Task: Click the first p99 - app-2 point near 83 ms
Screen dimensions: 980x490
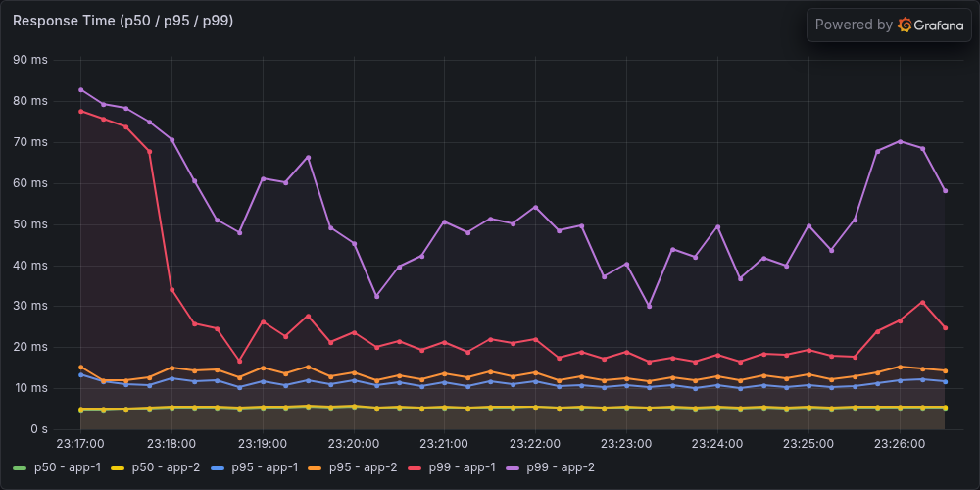Action: (80, 90)
